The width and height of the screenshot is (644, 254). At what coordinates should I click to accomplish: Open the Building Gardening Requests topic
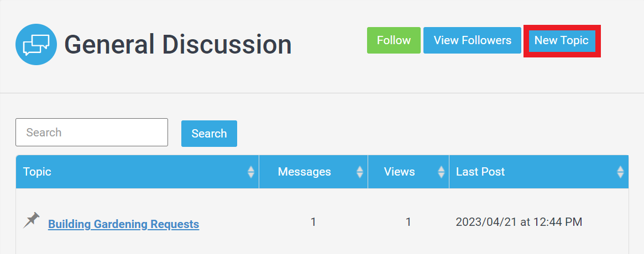click(x=124, y=224)
